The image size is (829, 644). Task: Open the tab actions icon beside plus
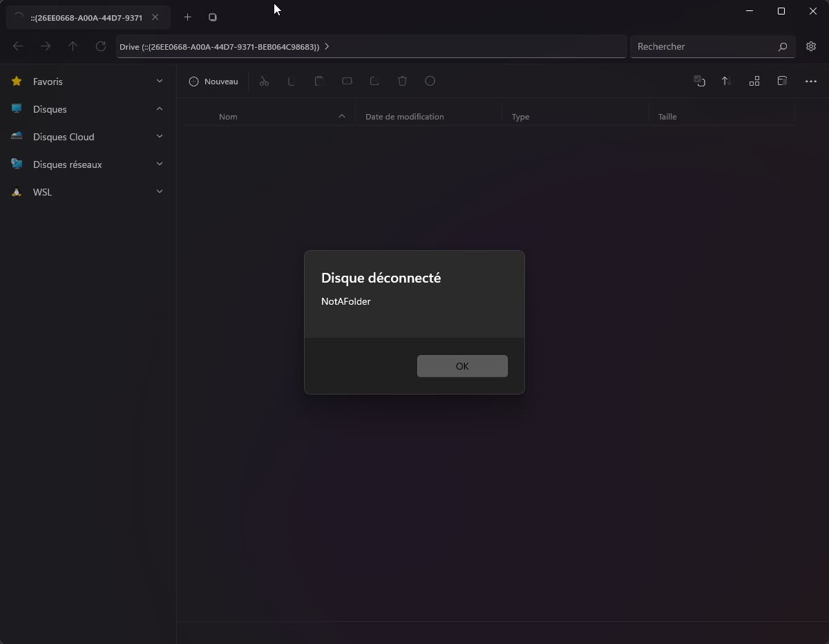pyautogui.click(x=213, y=17)
